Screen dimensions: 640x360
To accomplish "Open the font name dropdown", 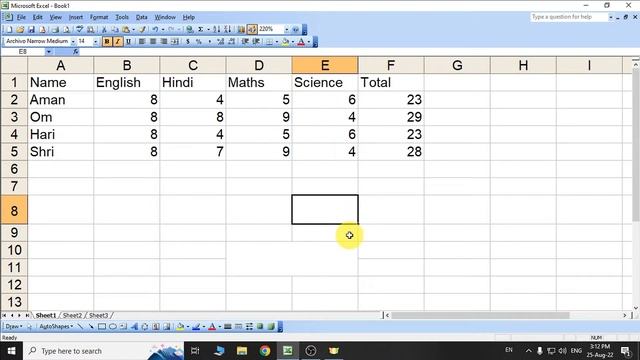I will (73, 41).
